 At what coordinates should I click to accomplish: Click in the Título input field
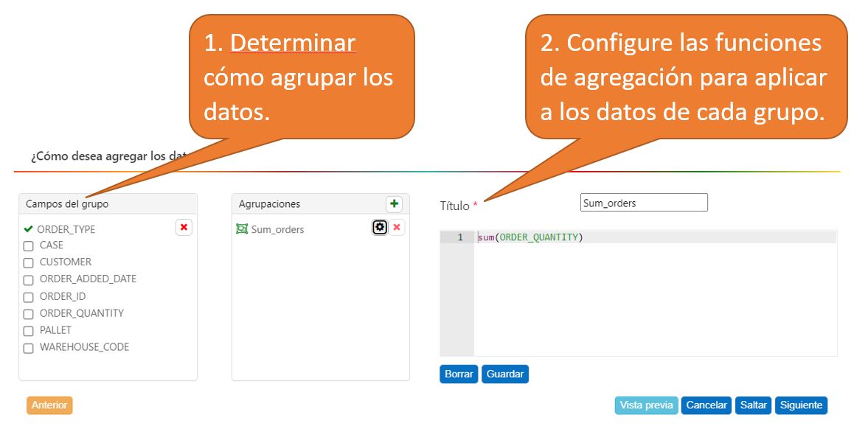pyautogui.click(x=643, y=203)
